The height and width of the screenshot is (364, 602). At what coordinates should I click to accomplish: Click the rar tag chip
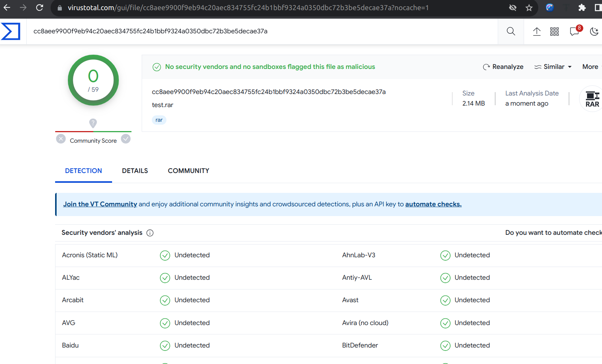(x=159, y=120)
